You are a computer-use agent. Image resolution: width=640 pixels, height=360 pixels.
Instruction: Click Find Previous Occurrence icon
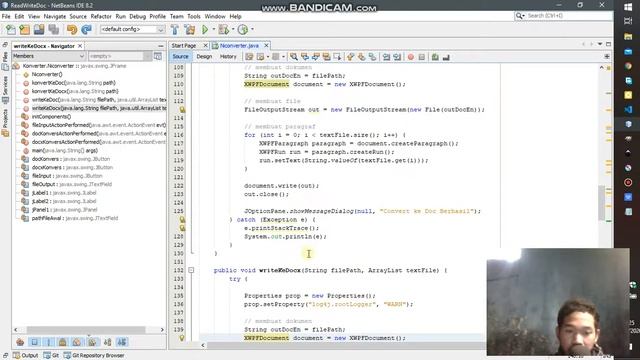click(x=304, y=57)
